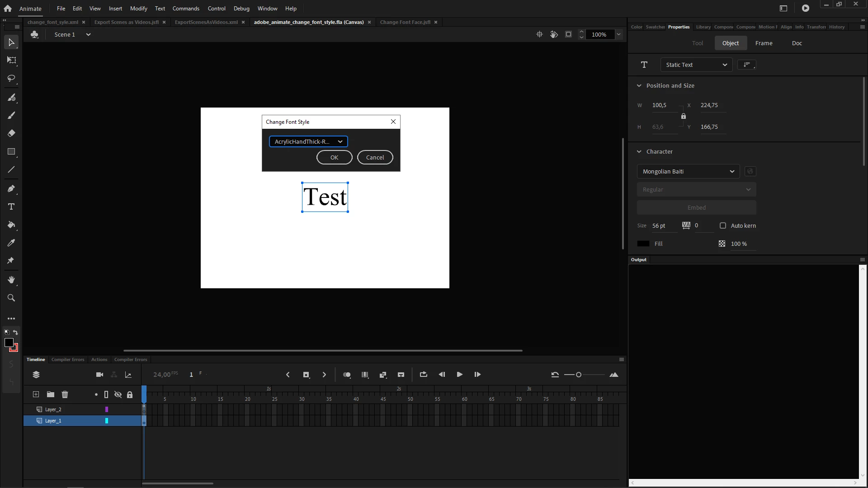Switch to the Frame properties tab
The image size is (868, 488).
(x=764, y=43)
